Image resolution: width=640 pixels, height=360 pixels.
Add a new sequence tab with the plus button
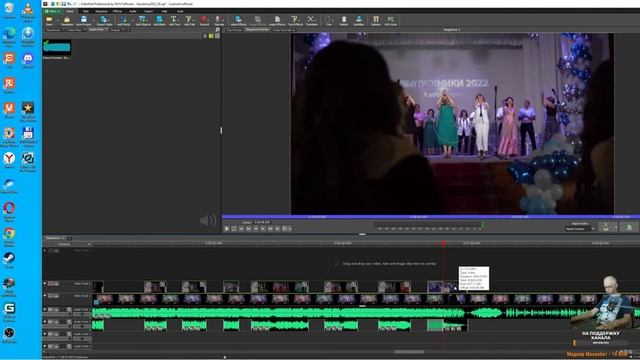69,238
